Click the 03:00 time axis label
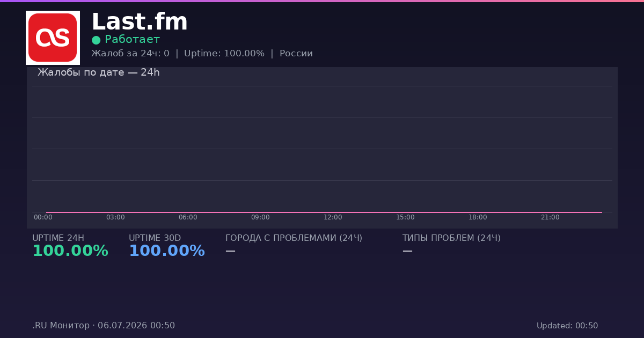 point(115,217)
